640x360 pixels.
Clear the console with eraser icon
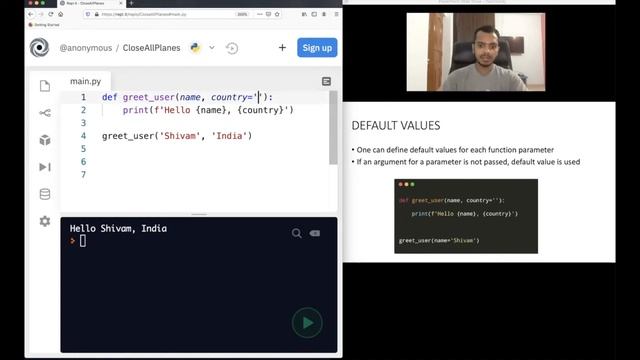tap(315, 233)
